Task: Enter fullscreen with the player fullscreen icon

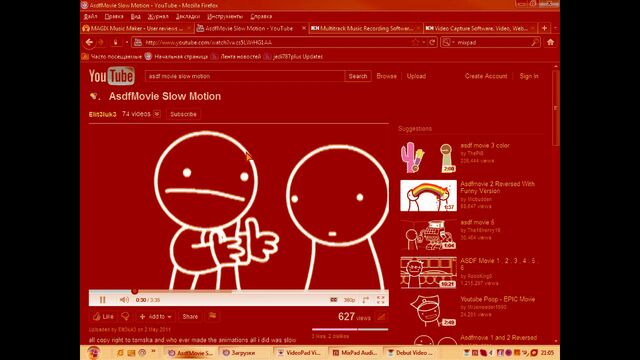Action: [380, 300]
